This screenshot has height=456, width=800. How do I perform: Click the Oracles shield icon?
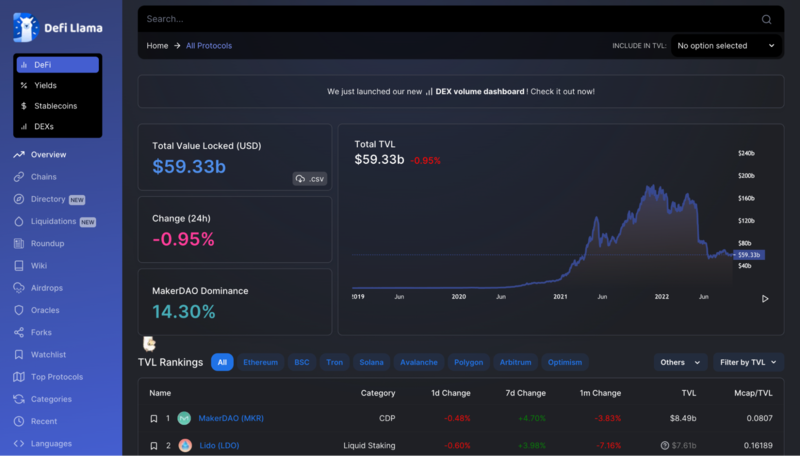click(19, 310)
